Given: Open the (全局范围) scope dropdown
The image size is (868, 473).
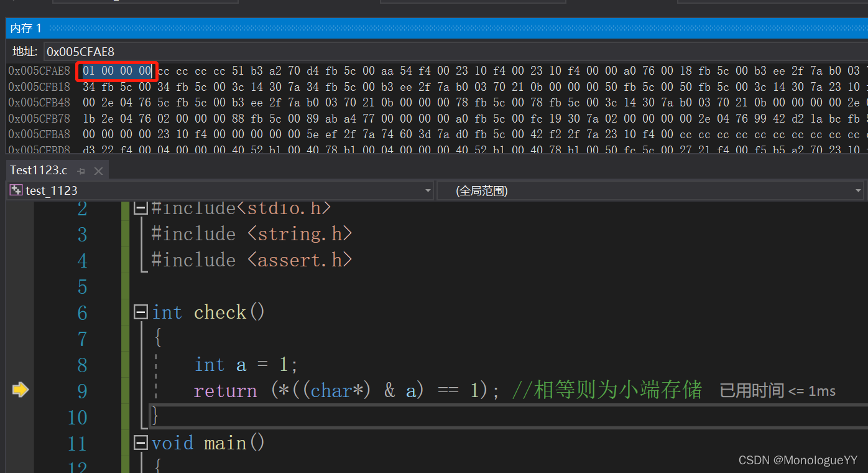Looking at the screenshot, I should (x=858, y=190).
